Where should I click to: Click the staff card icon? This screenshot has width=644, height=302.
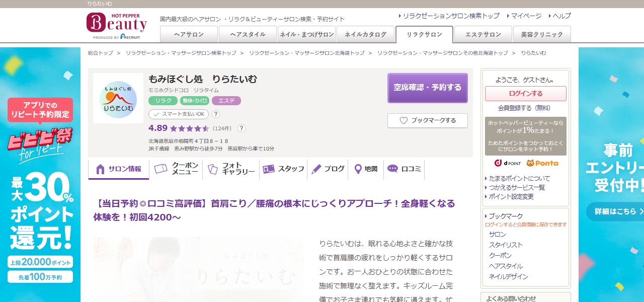[269, 169]
